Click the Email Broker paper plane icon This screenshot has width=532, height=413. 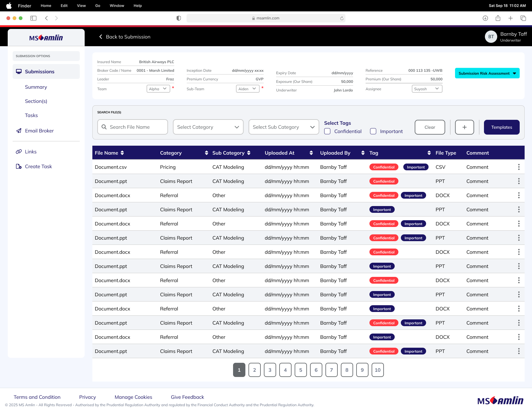(19, 131)
